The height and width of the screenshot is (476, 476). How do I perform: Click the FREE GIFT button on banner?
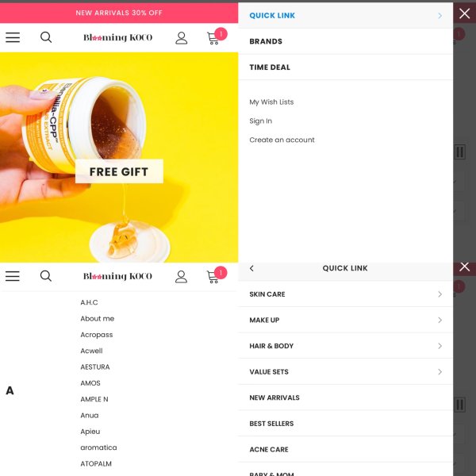119,171
